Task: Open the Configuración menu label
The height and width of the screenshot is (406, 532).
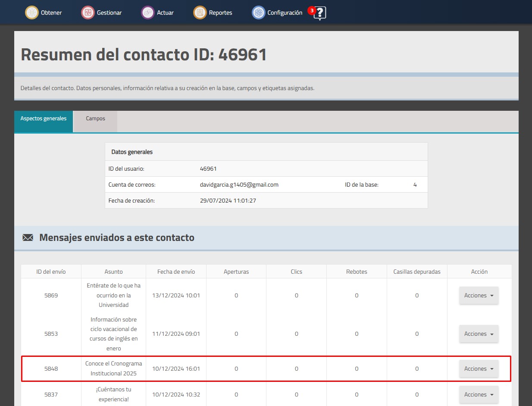Action: coord(285,13)
